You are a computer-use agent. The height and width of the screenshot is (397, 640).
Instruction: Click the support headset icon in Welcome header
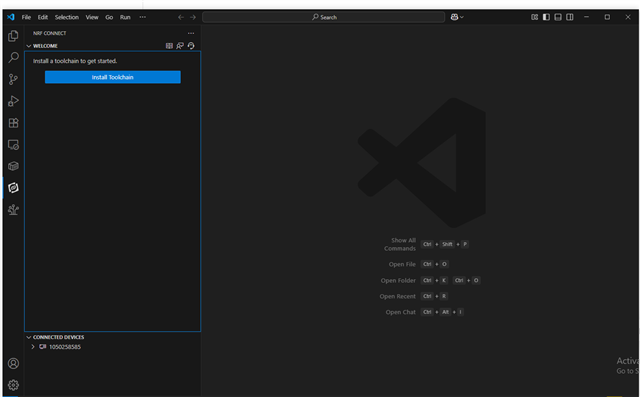[191, 46]
